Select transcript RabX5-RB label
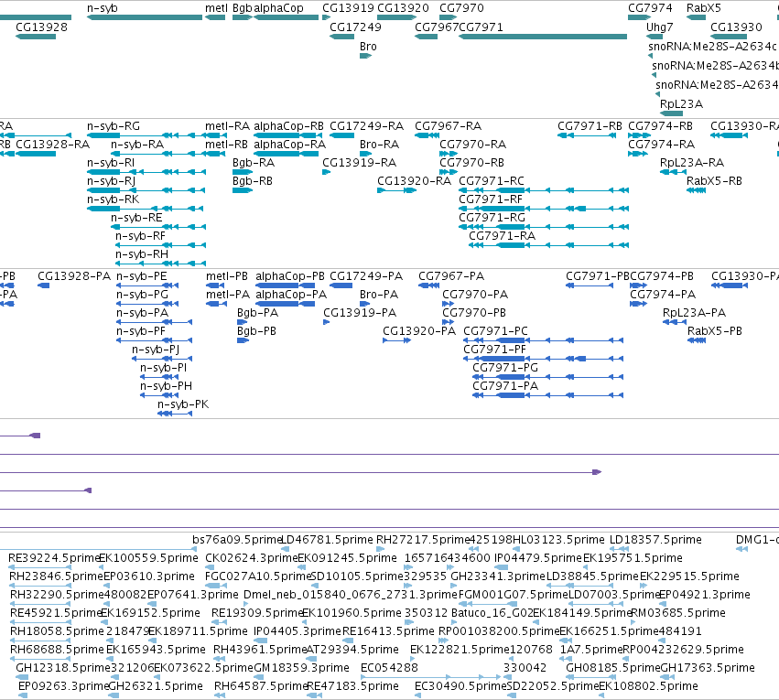The height and width of the screenshot is (700, 779). click(x=714, y=181)
